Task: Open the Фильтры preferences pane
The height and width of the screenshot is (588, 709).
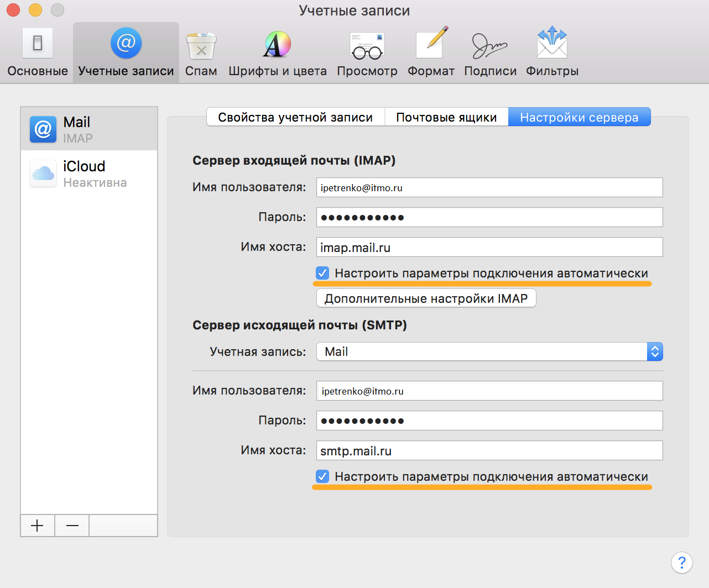Action: pos(552,53)
